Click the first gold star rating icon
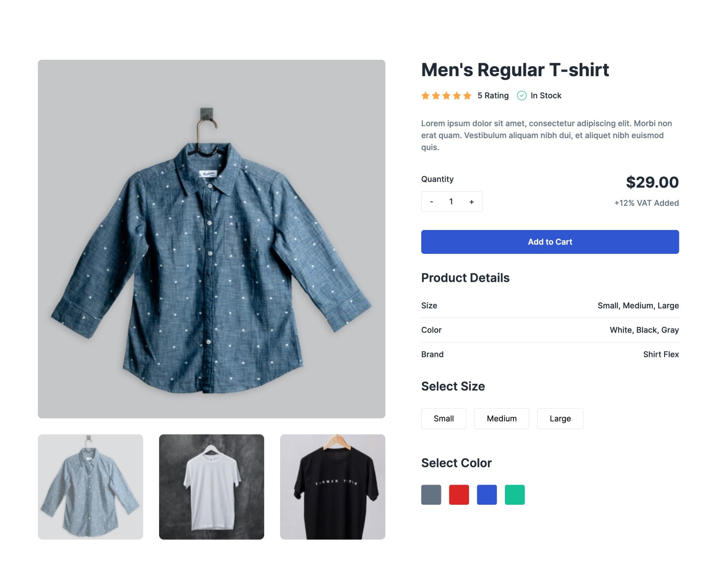Viewport: 717px width, 588px height. click(x=425, y=95)
